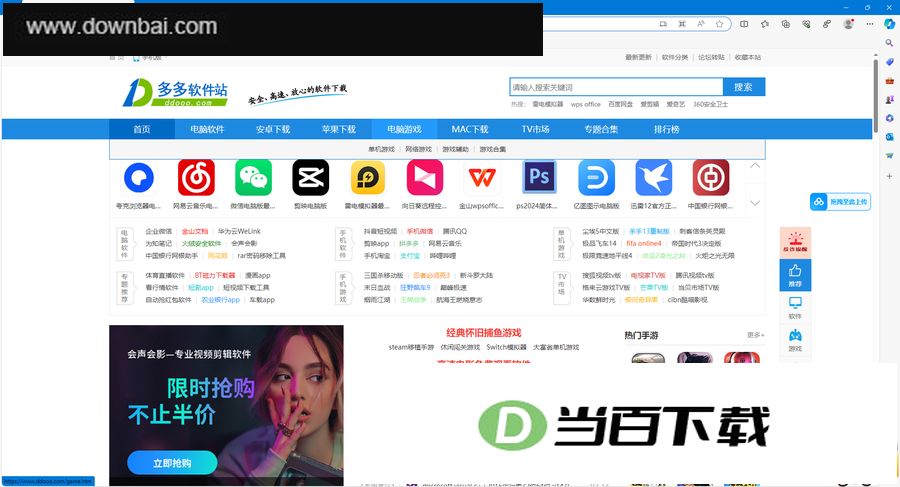900x487 pixels.
Task: Open the 游戏合集 submenu link
Action: tap(493, 149)
